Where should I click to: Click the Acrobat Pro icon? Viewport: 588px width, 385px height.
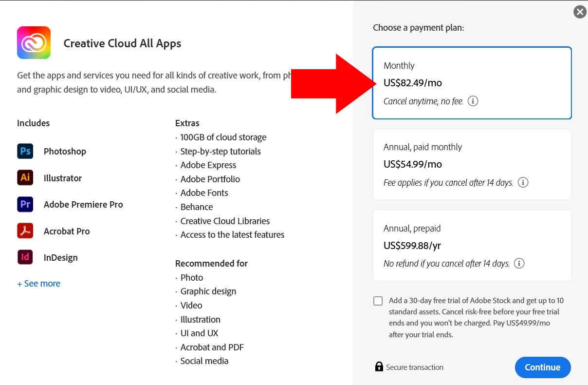coord(25,231)
